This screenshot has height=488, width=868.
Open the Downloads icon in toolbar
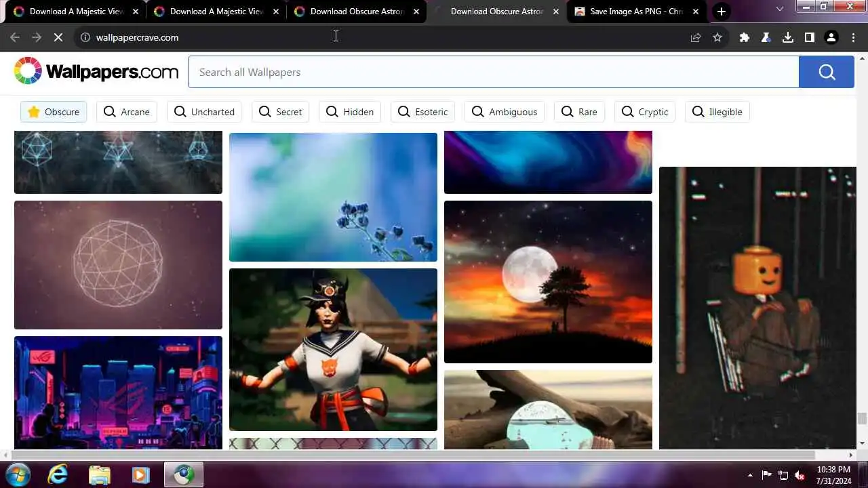(788, 38)
